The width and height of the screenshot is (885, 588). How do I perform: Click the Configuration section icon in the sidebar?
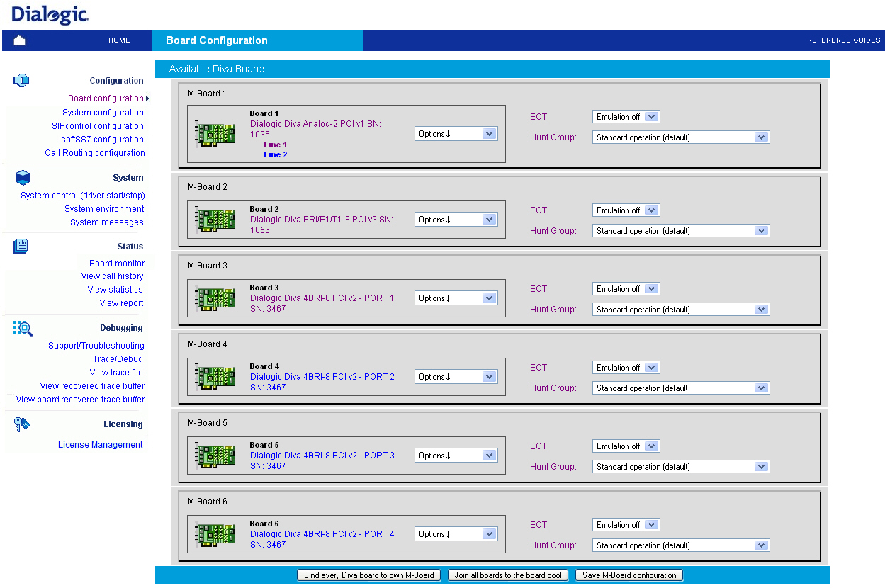(x=21, y=80)
